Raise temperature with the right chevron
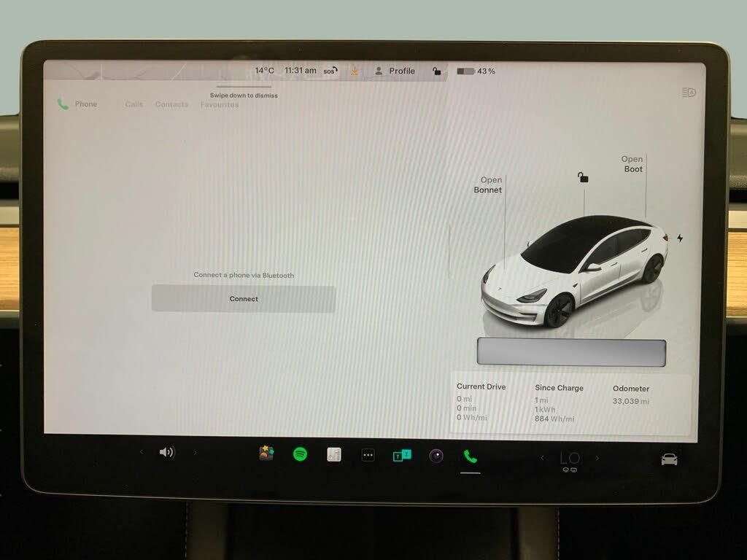Image resolution: width=747 pixels, height=560 pixels. click(597, 458)
